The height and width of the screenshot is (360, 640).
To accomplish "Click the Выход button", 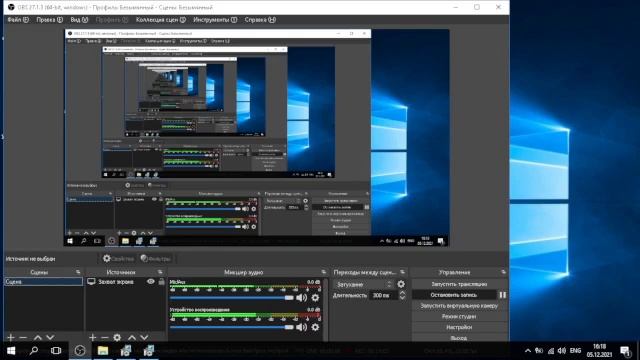I will pos(459,338).
